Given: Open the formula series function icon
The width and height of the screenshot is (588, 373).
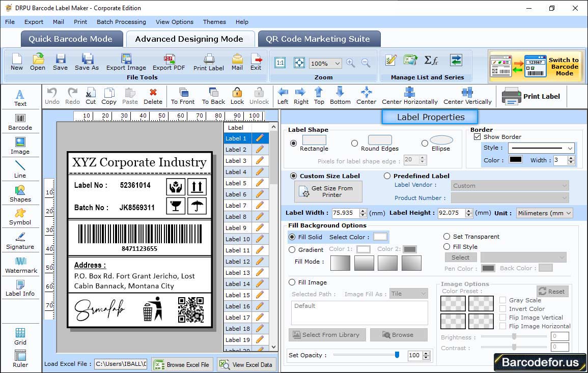Looking at the screenshot, I should click(x=431, y=60).
